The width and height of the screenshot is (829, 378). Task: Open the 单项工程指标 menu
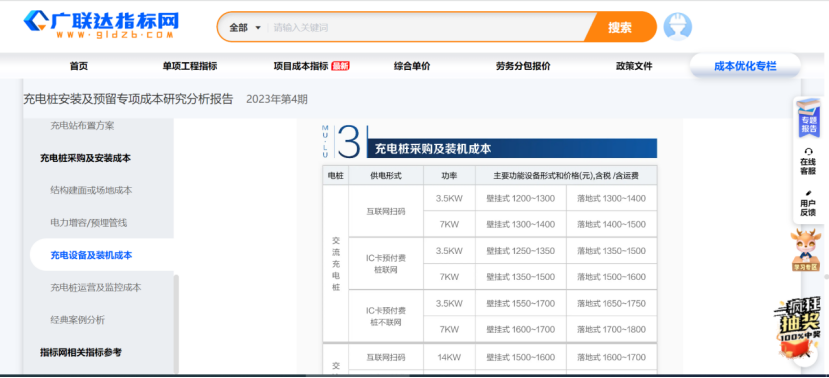(190, 66)
